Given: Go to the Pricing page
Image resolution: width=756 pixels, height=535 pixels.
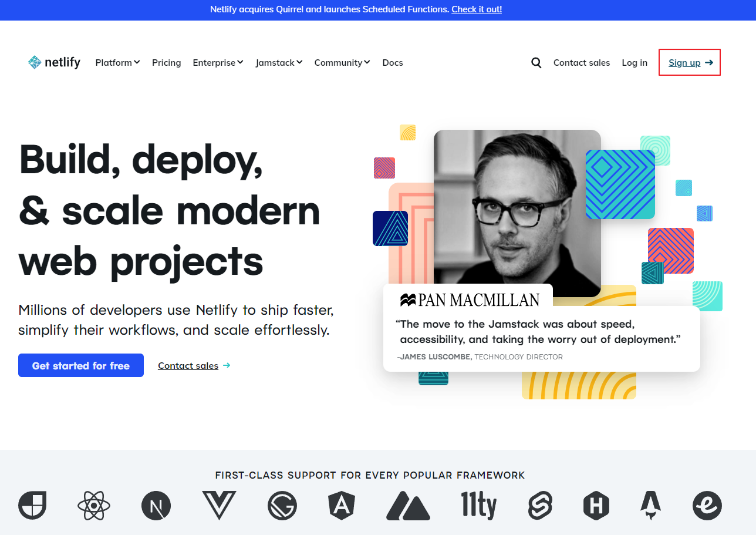Looking at the screenshot, I should [166, 63].
